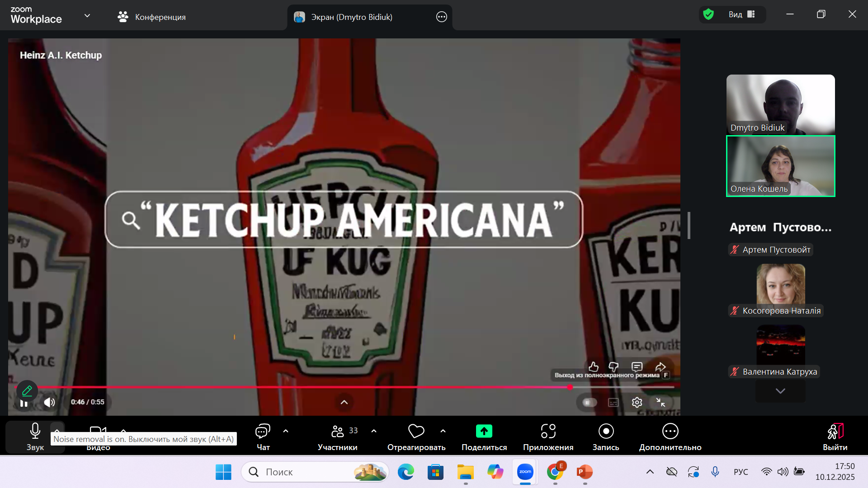Select the Dmytro Bidiuk screen tab
The height and width of the screenshot is (488, 868).
click(x=351, y=17)
